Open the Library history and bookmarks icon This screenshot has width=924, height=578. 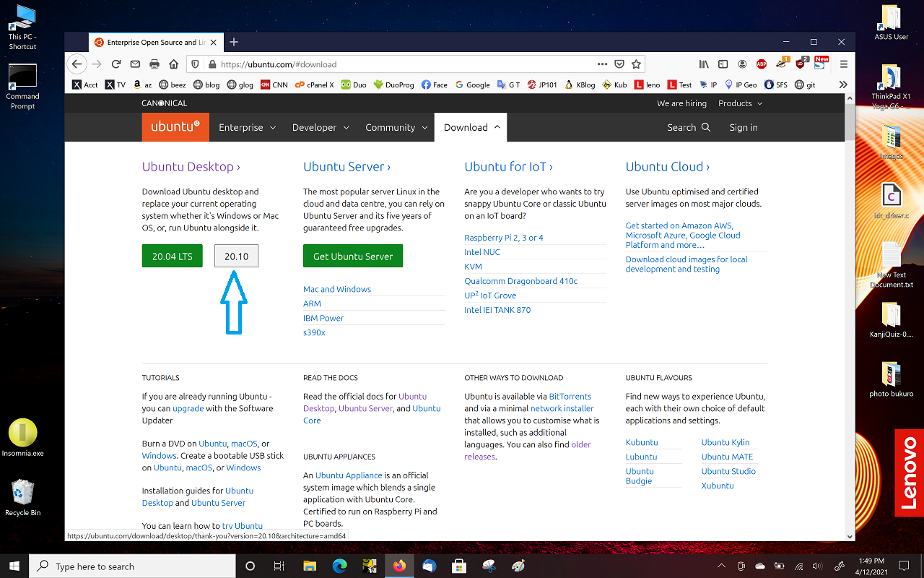click(704, 64)
